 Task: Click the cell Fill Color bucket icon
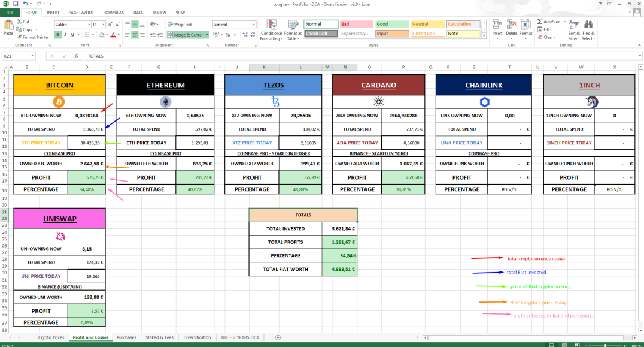click(101, 35)
